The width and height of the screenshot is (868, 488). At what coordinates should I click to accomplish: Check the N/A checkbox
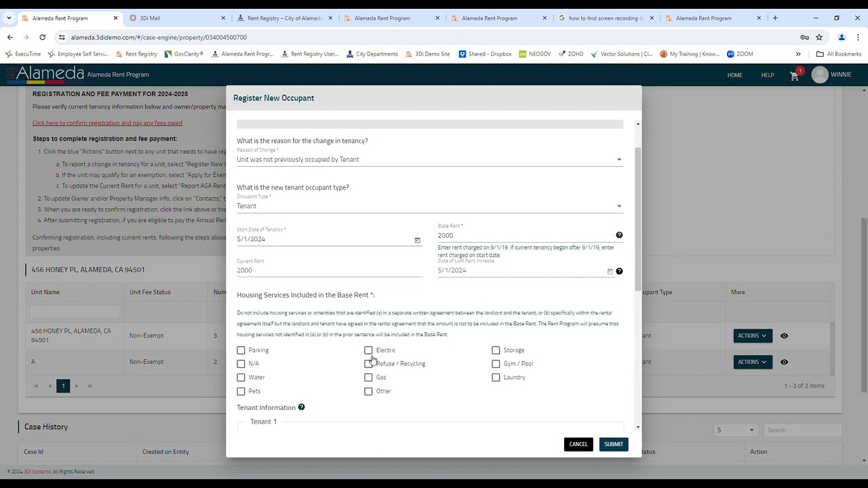(241, 364)
